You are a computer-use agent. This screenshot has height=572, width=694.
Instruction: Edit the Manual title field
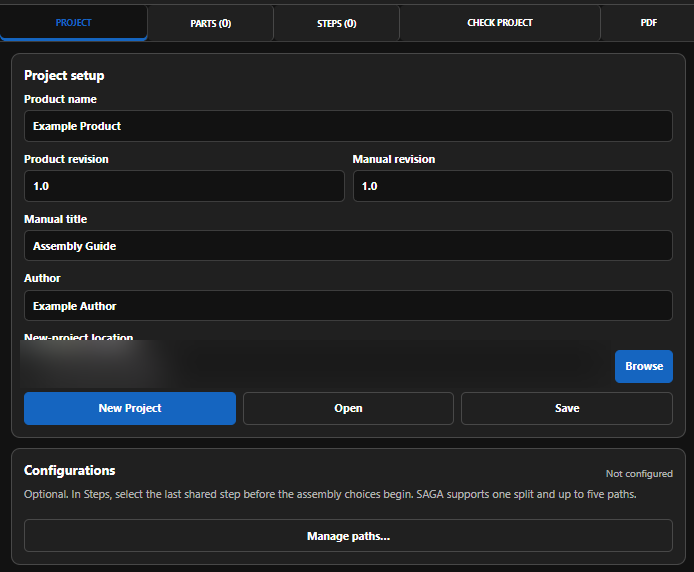tap(348, 246)
